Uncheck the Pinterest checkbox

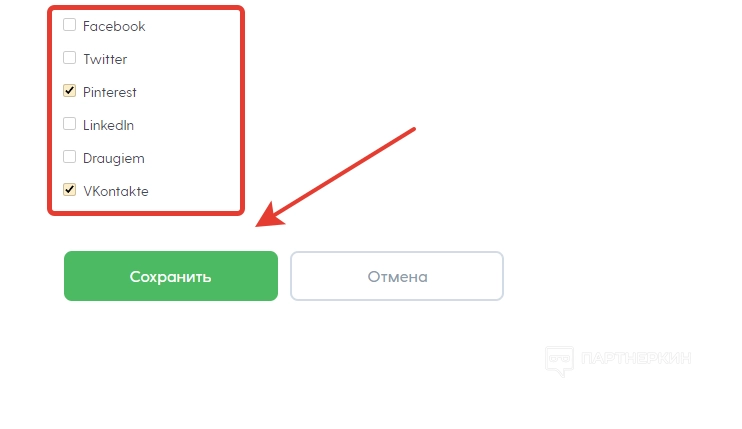click(70, 91)
